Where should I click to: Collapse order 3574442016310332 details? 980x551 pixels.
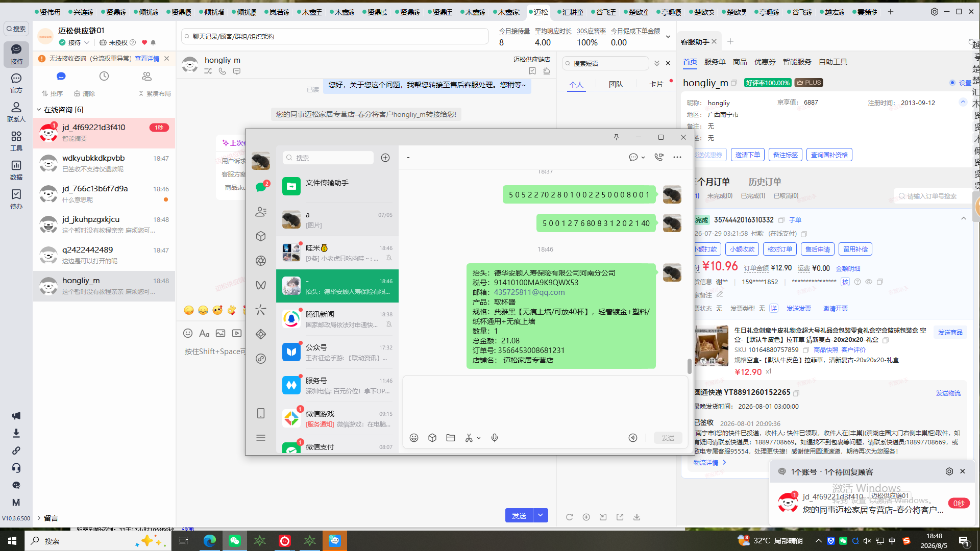(x=964, y=218)
